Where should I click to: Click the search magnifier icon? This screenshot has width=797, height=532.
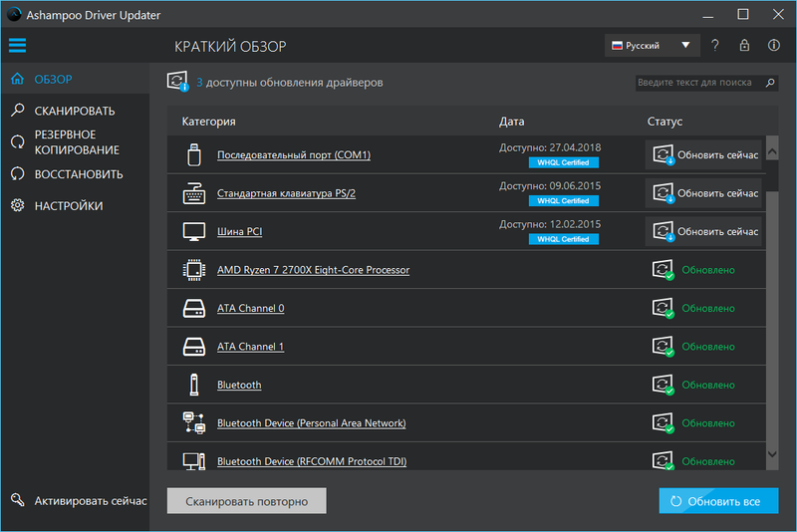point(770,84)
